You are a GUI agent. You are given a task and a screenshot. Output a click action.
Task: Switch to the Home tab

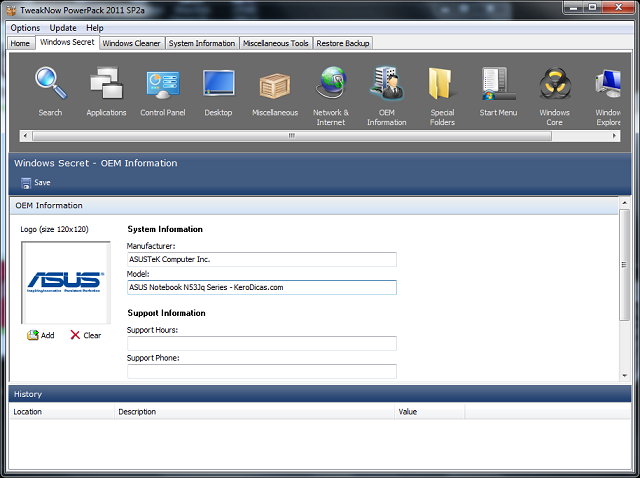tap(20, 43)
